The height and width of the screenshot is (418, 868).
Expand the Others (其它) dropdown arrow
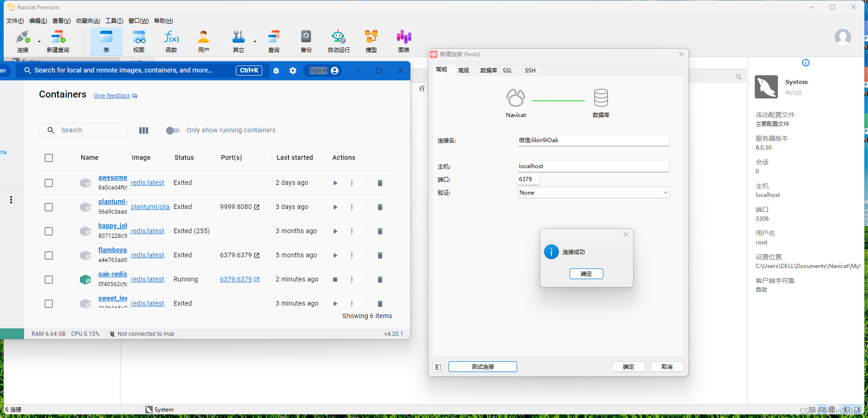tap(255, 41)
